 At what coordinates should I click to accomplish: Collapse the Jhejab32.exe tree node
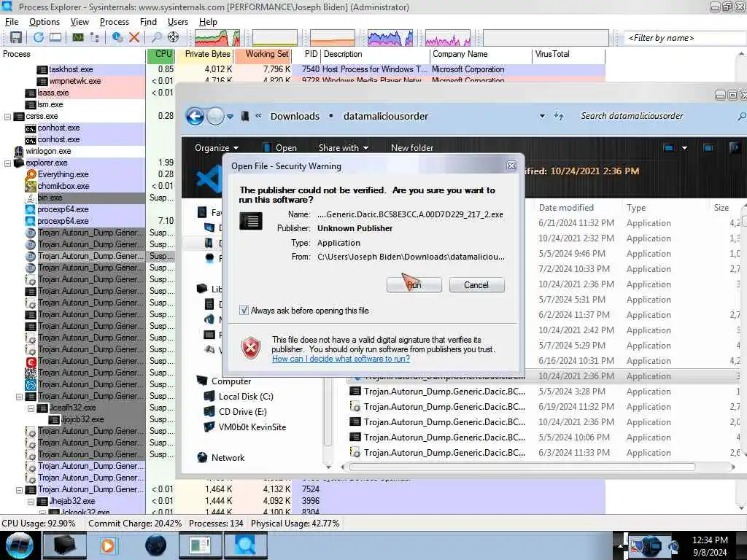tap(31, 502)
